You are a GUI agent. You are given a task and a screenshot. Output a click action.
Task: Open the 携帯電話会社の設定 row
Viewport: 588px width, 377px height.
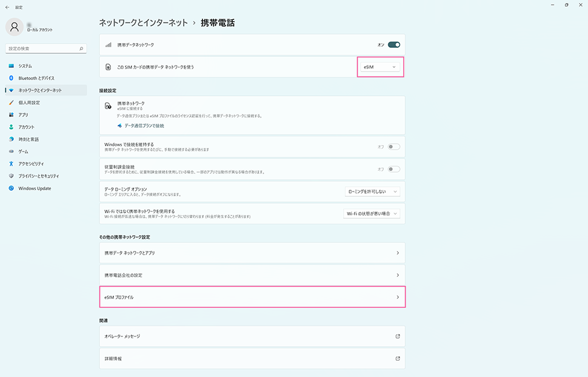[252, 275]
